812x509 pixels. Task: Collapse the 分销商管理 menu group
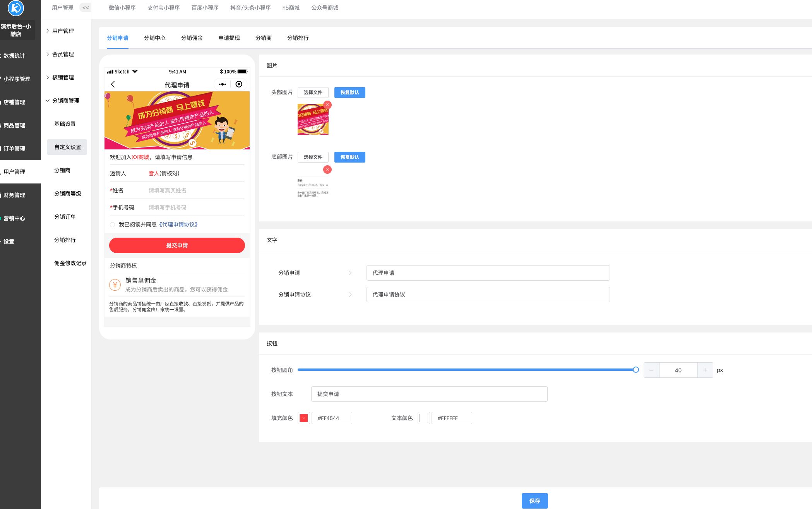click(x=65, y=101)
